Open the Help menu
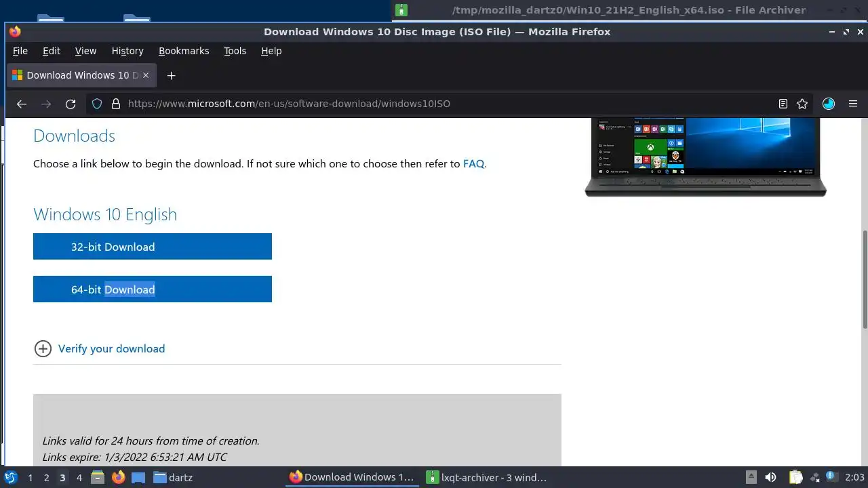Image resolution: width=868 pixels, height=488 pixels. tap(271, 51)
